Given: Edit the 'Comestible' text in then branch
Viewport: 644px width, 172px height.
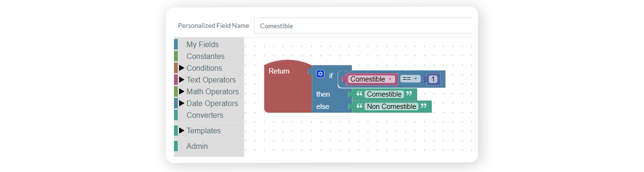Looking at the screenshot, I should point(384,94).
